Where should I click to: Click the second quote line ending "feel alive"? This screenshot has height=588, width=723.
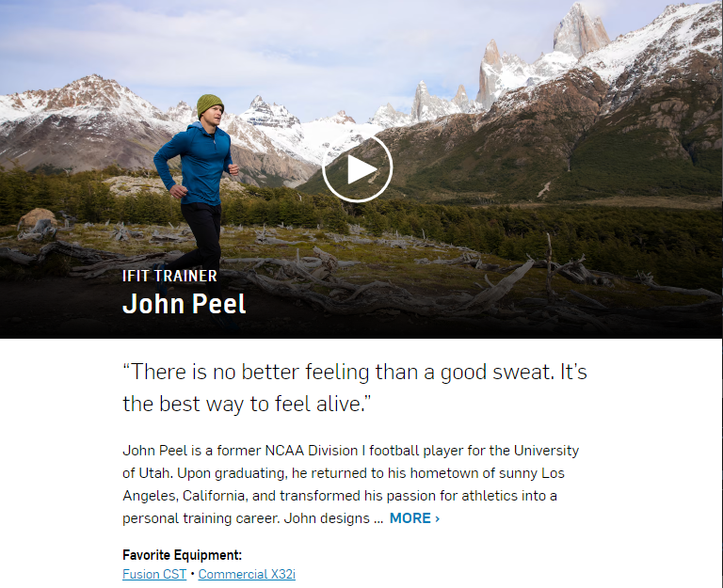(x=247, y=404)
